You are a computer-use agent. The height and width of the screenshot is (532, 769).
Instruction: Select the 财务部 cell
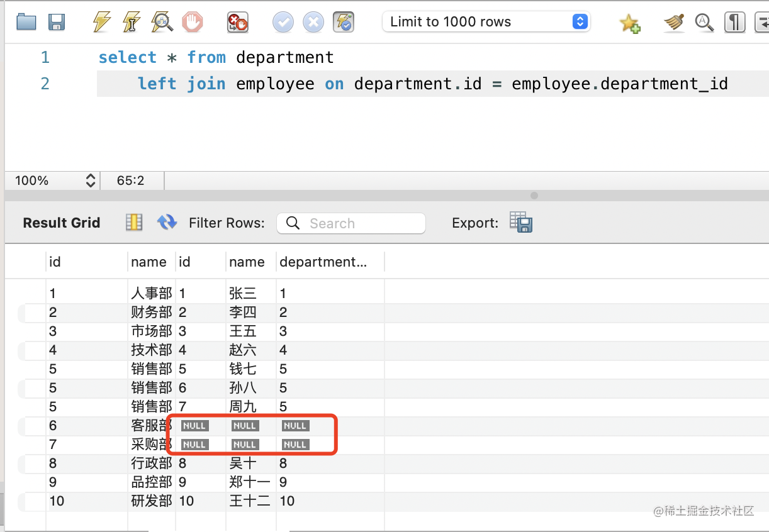click(x=151, y=312)
